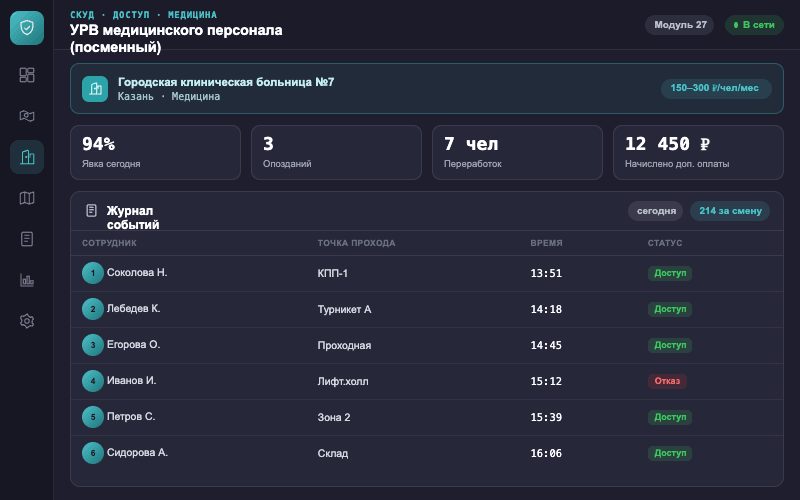Click employee name Сидорова А.
This screenshot has width=800, height=500.
click(137, 452)
